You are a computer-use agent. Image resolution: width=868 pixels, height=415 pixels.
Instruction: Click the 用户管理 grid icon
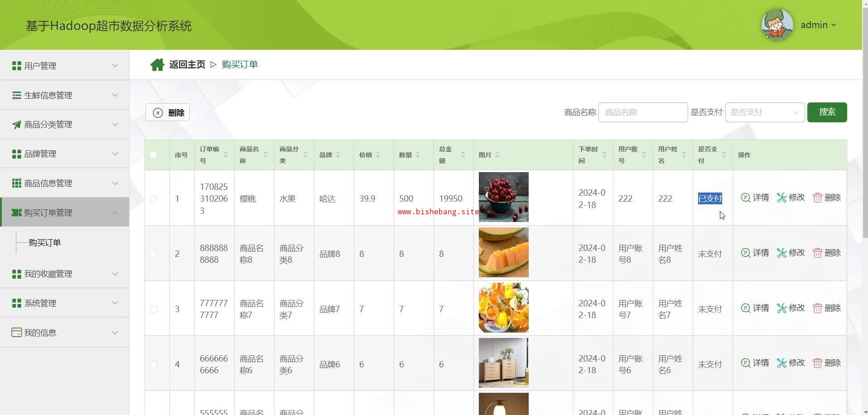coord(16,66)
